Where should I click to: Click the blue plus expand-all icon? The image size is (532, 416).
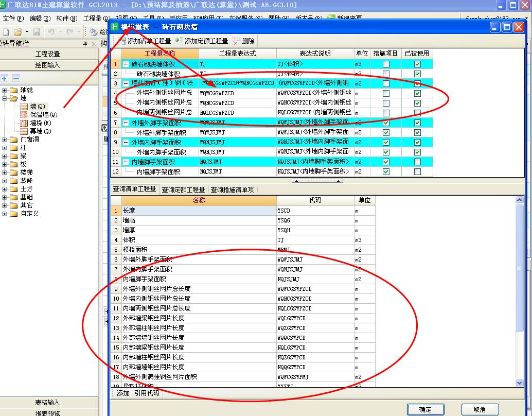click(x=5, y=78)
